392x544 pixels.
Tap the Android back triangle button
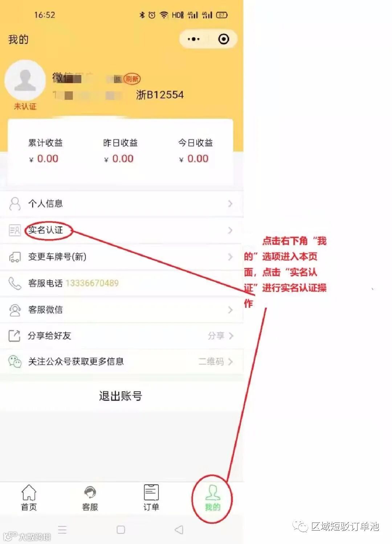point(179,529)
